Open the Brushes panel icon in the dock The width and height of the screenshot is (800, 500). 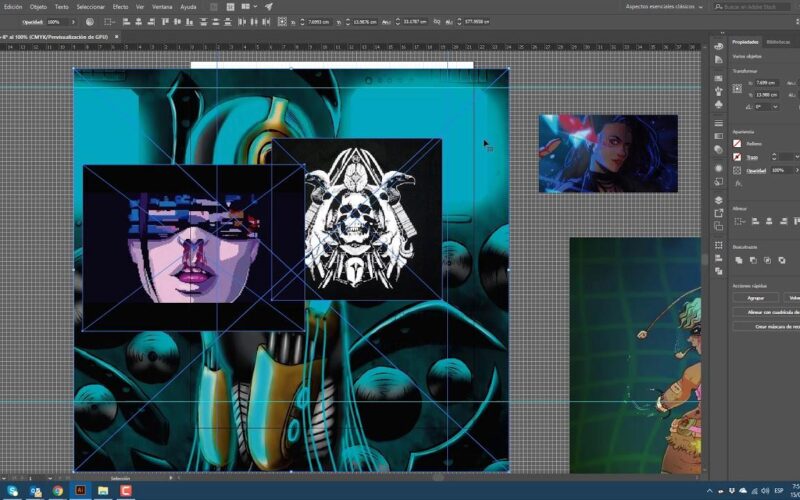tap(719, 91)
